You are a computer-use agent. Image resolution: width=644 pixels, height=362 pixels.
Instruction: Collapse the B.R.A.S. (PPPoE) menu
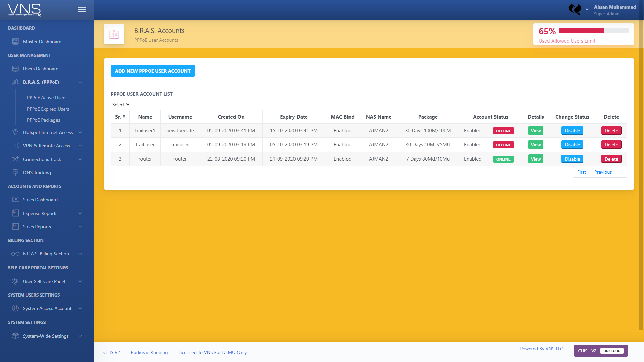(x=80, y=82)
